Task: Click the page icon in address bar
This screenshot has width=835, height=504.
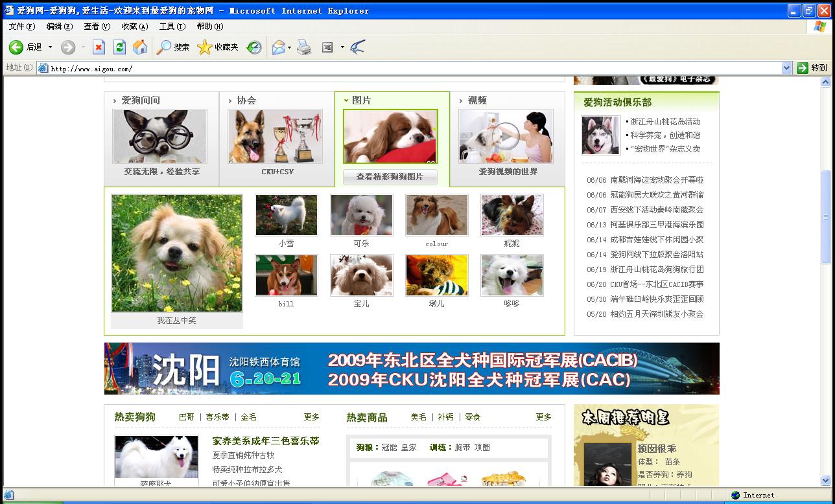Action: click(43, 68)
